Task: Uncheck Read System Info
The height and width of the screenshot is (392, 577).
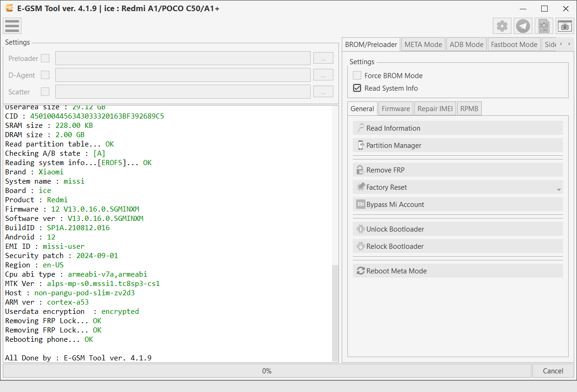Action: coord(357,88)
